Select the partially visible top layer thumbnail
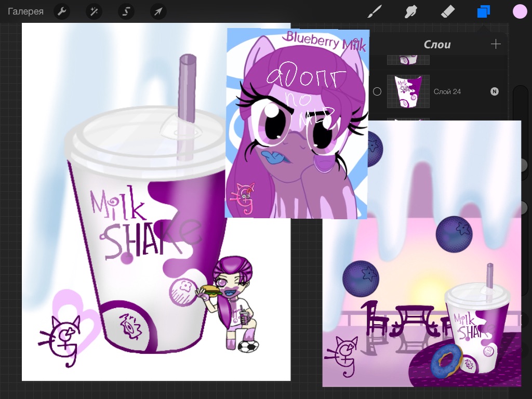The image size is (532, 399). (x=408, y=60)
